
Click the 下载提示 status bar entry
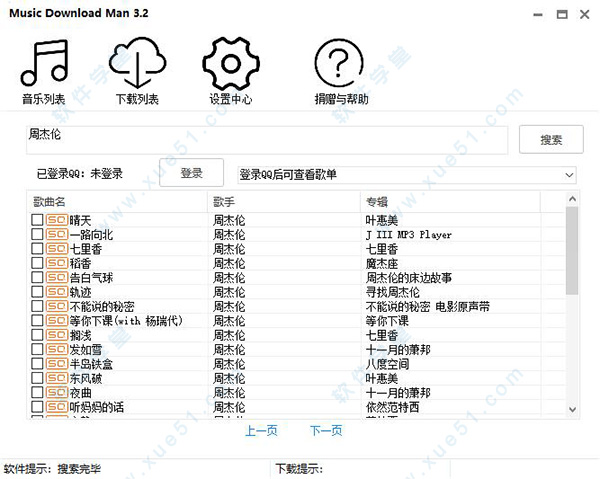pyautogui.click(x=299, y=469)
